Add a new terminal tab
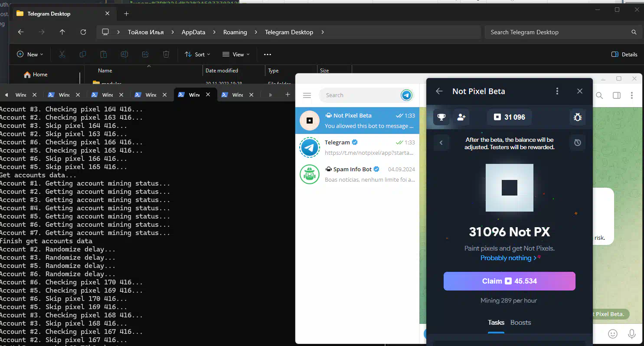This screenshot has height=346, width=644. coord(288,95)
